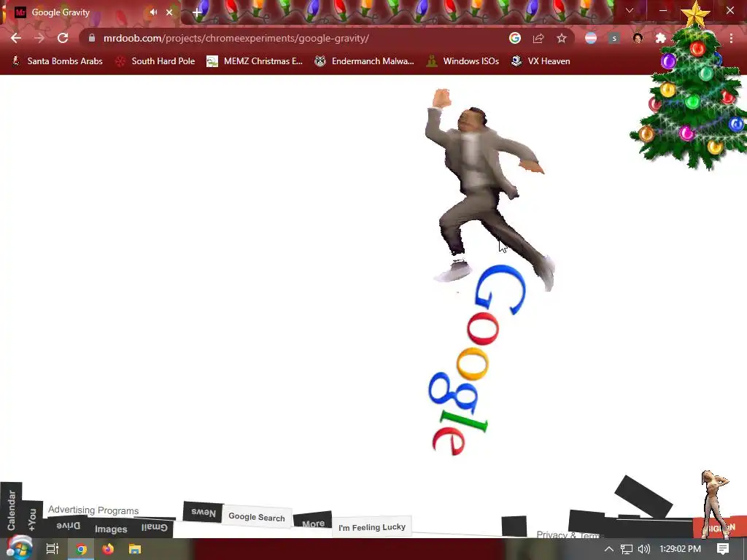Switch to Chrome on the taskbar

81,549
